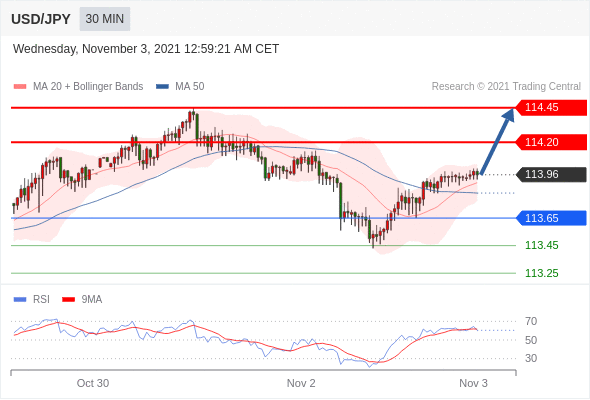Click the 'Nov 2' date axis label
The width and height of the screenshot is (590, 400).
click(301, 383)
